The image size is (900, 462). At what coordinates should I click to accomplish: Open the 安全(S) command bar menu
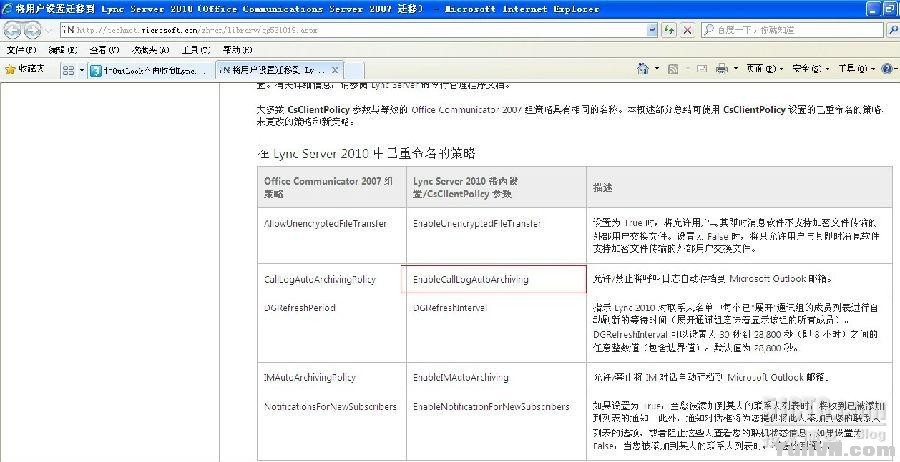pyautogui.click(x=811, y=69)
